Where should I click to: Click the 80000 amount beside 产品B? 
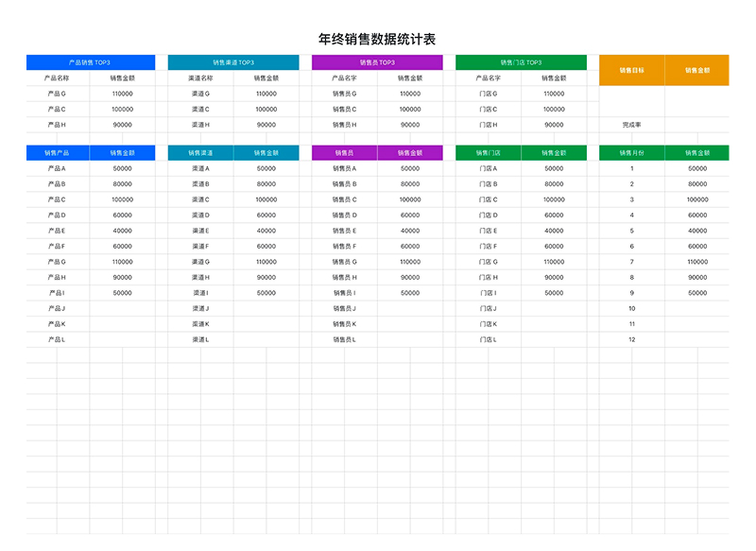coord(123,183)
